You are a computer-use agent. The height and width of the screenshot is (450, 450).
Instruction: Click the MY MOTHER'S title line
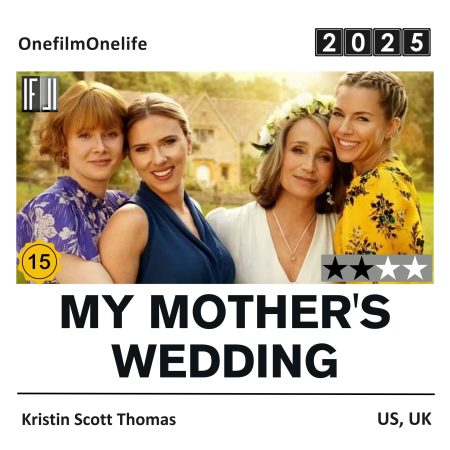[225, 312]
